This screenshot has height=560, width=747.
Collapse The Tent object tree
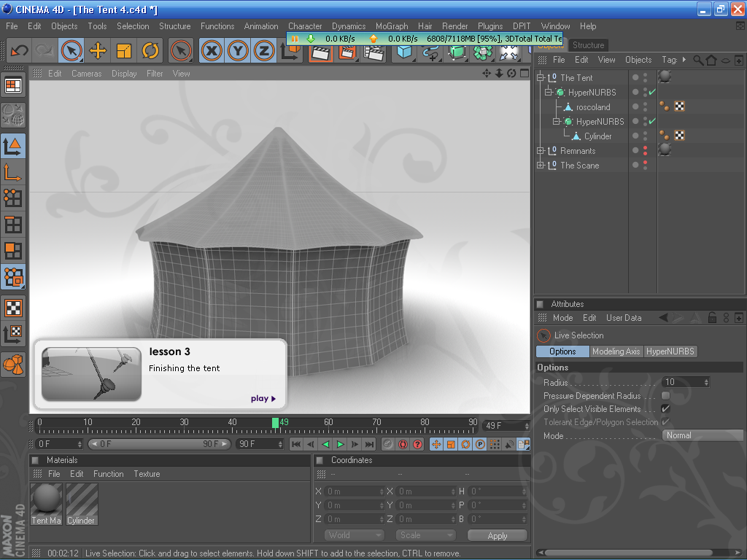pos(541,77)
